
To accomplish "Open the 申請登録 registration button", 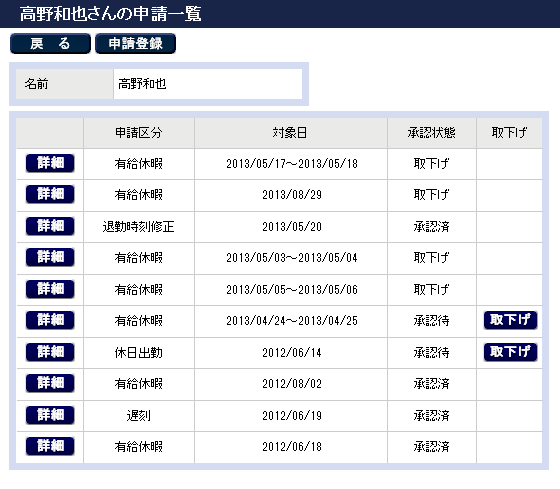I will click(135, 44).
